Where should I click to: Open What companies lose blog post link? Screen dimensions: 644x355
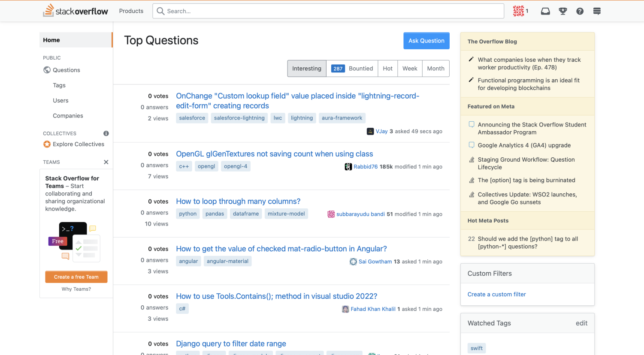(529, 63)
